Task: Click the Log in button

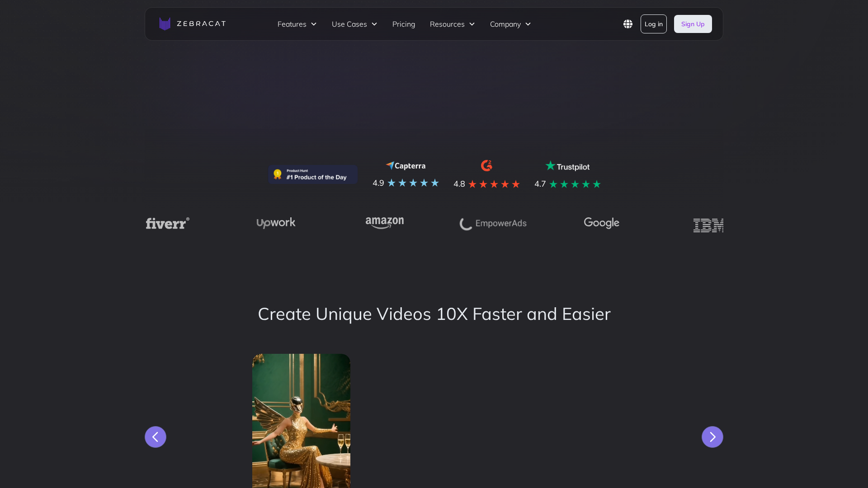Action: point(653,24)
